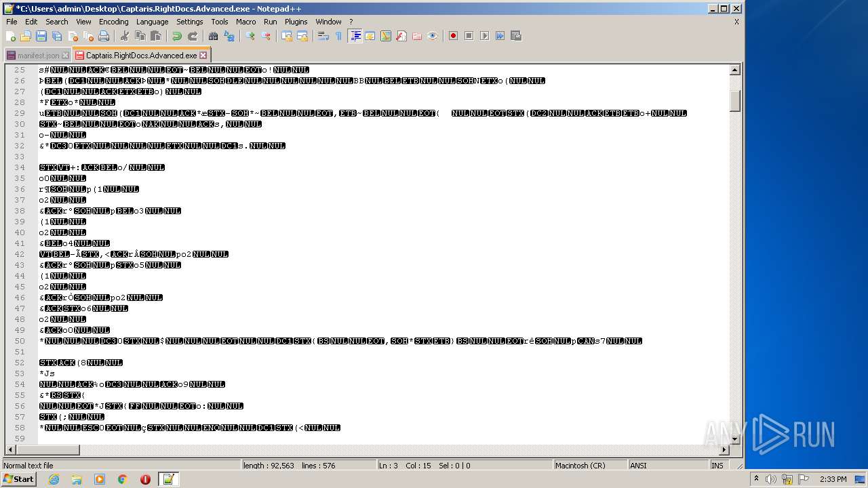Viewport: 868px width, 488px height.
Task: Run macro multiple times icon
Action: point(500,36)
